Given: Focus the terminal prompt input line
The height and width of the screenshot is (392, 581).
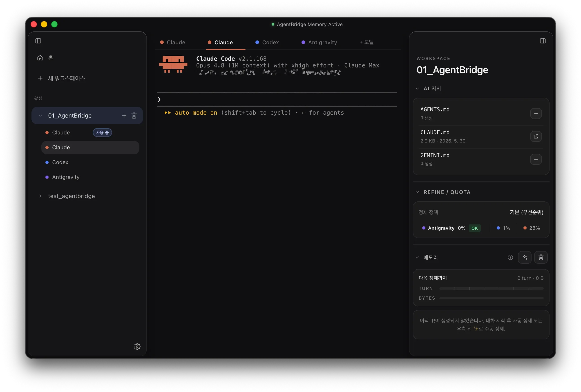Looking at the screenshot, I should pyautogui.click(x=277, y=99).
